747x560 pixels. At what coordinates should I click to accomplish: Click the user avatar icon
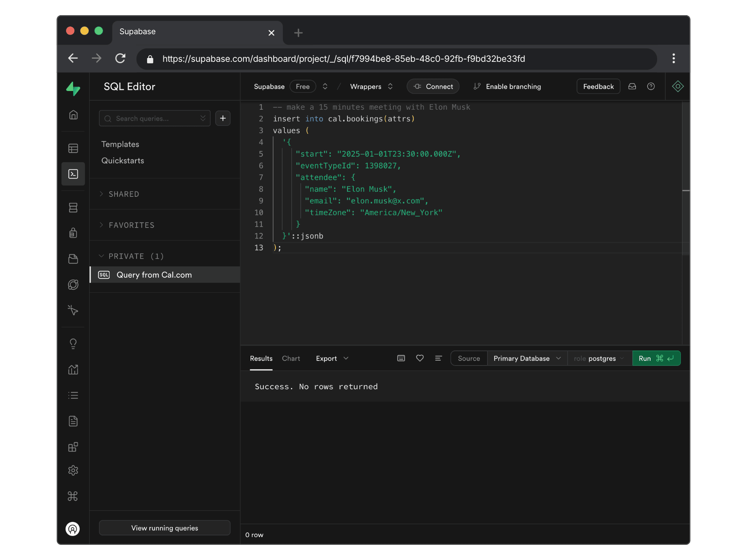click(73, 529)
